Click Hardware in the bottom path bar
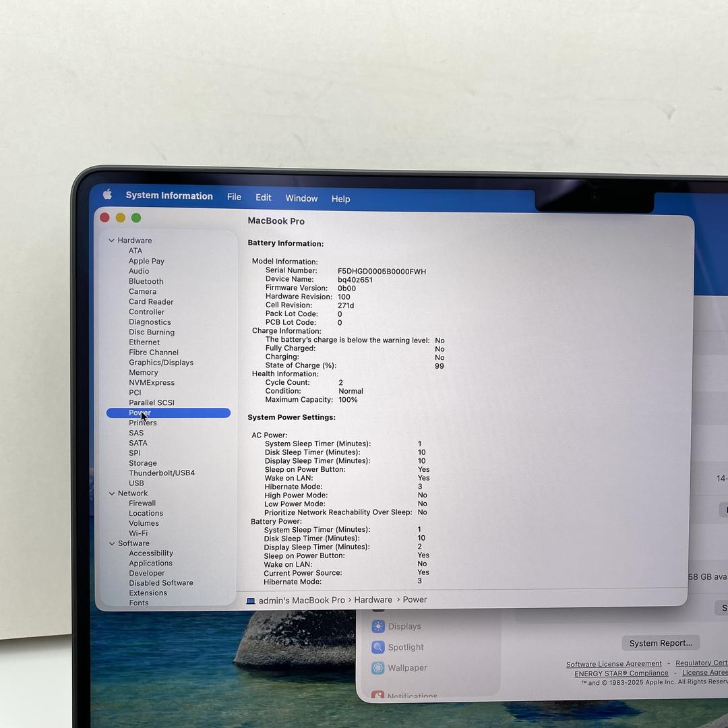Screen dimensions: 728x728 pyautogui.click(x=373, y=600)
